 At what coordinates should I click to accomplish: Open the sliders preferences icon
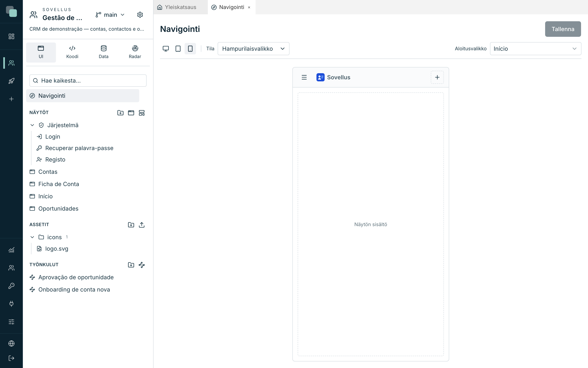click(x=11, y=322)
